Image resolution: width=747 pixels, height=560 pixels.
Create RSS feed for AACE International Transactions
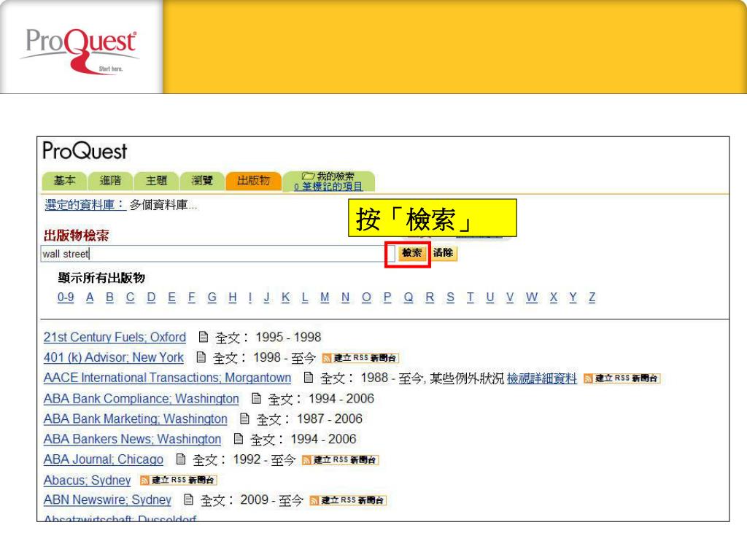(622, 378)
